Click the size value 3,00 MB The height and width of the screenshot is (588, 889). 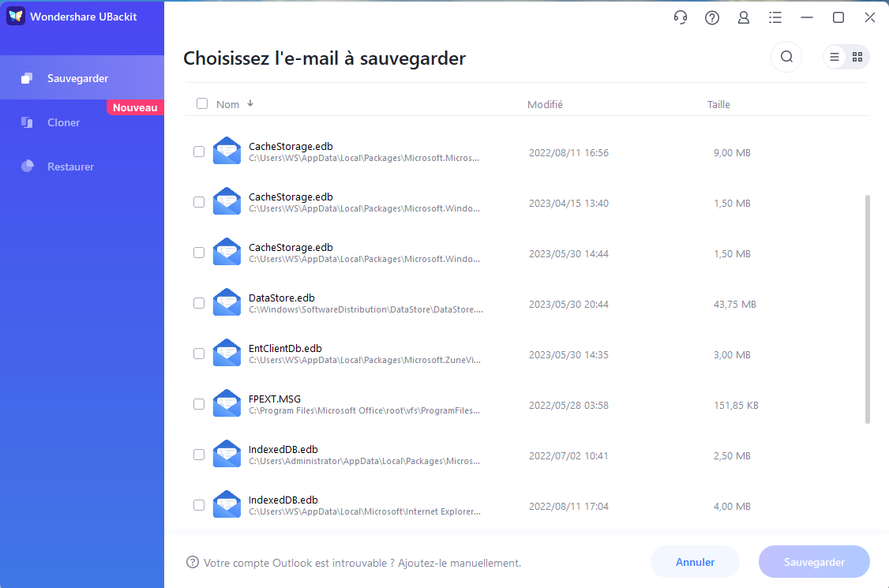pos(732,355)
